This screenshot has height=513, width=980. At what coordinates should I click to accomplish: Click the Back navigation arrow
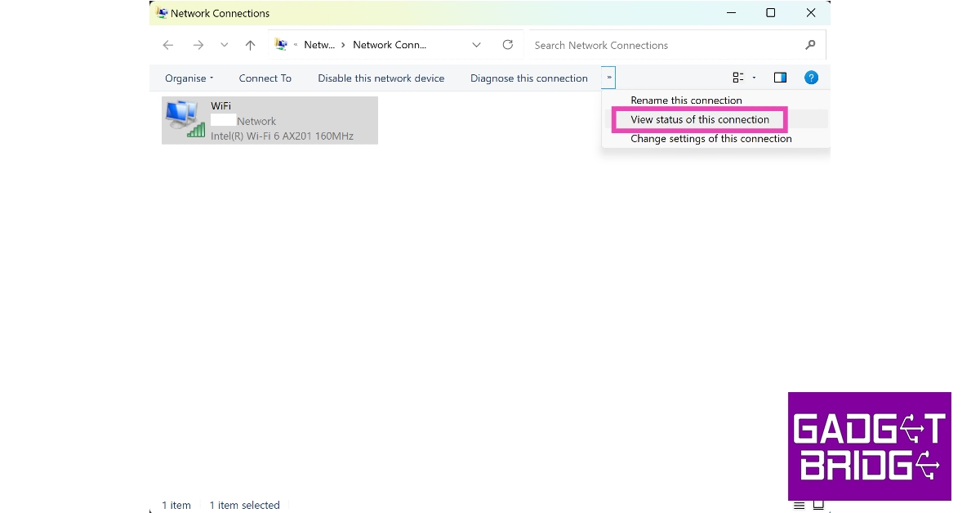pyautogui.click(x=168, y=46)
